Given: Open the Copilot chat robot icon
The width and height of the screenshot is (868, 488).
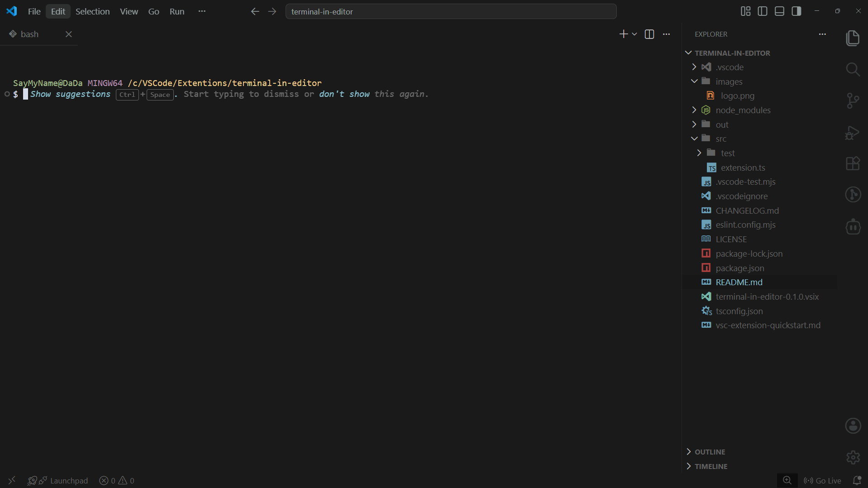Looking at the screenshot, I should point(853,226).
